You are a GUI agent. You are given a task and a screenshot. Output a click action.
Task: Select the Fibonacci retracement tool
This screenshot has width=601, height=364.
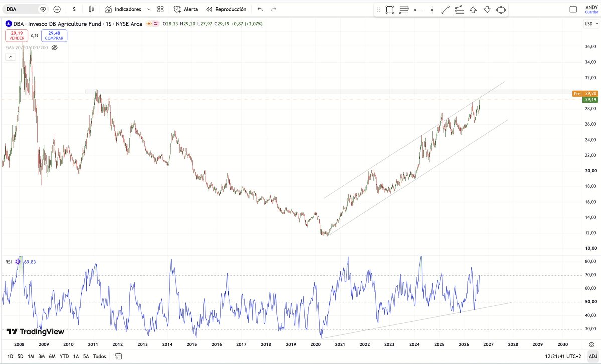(404, 10)
